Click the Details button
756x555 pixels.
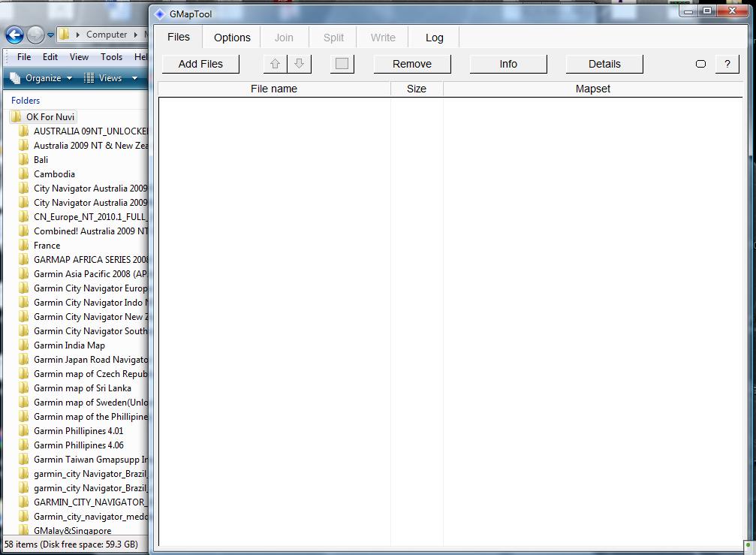click(604, 64)
